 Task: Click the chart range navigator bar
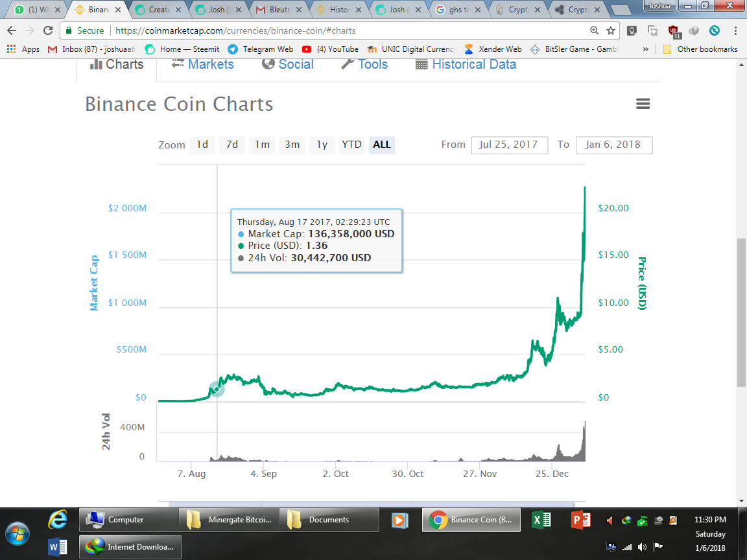pyautogui.click(x=372, y=504)
